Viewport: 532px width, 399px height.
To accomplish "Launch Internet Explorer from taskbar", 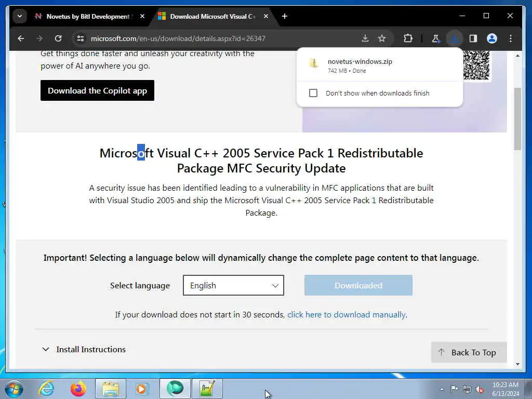I will [46, 389].
